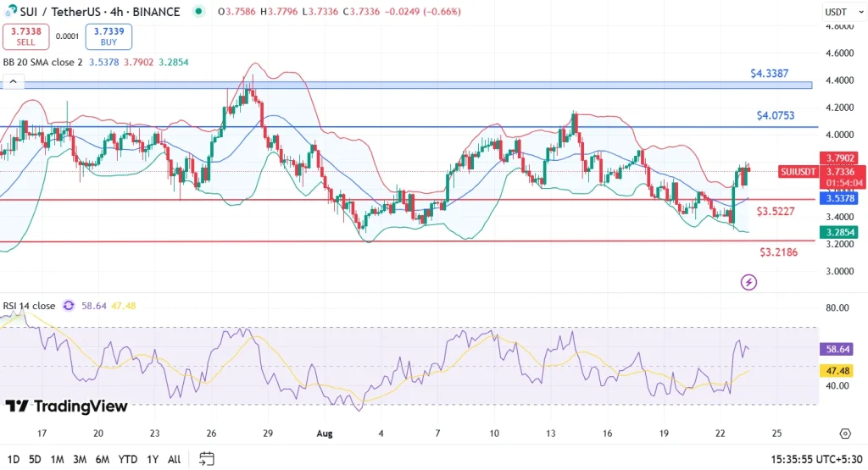Click the 3.7338 SELL button
Viewport: 868px width, 470px height.
[x=25, y=36]
